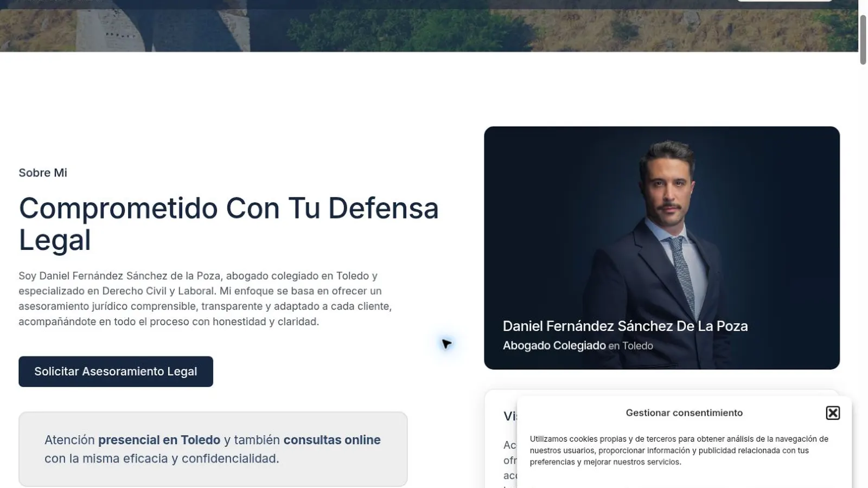The image size is (868, 488).
Task: Click the 'Utilizamos cookies propias' consent text
Action: click(x=679, y=450)
